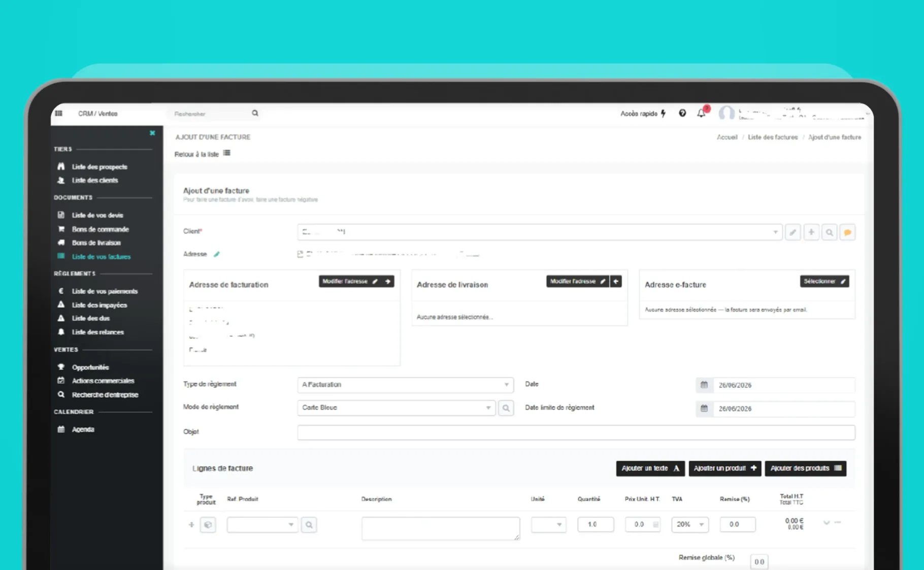Screen dimensions: 924x570
Task: Click the green pencil icon beside Adresse
Action: [217, 254]
